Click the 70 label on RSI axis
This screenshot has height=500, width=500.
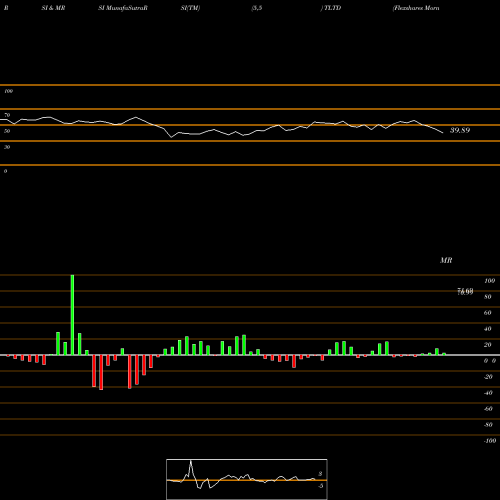(7, 115)
